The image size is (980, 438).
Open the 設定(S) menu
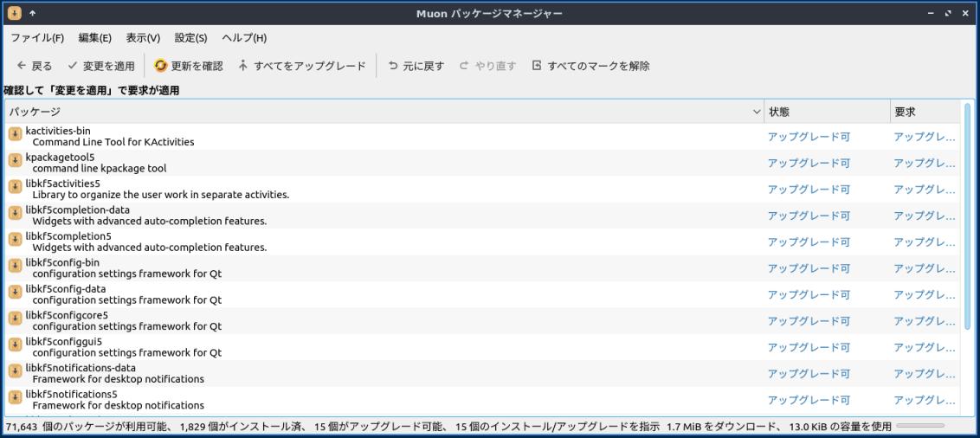[x=190, y=37]
